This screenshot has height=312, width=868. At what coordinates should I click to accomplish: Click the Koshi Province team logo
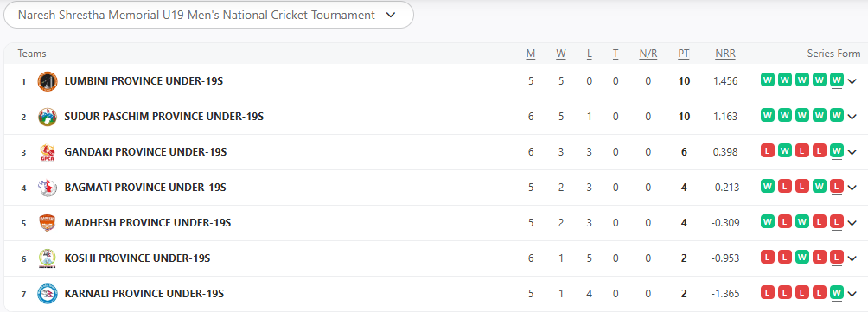[48, 258]
